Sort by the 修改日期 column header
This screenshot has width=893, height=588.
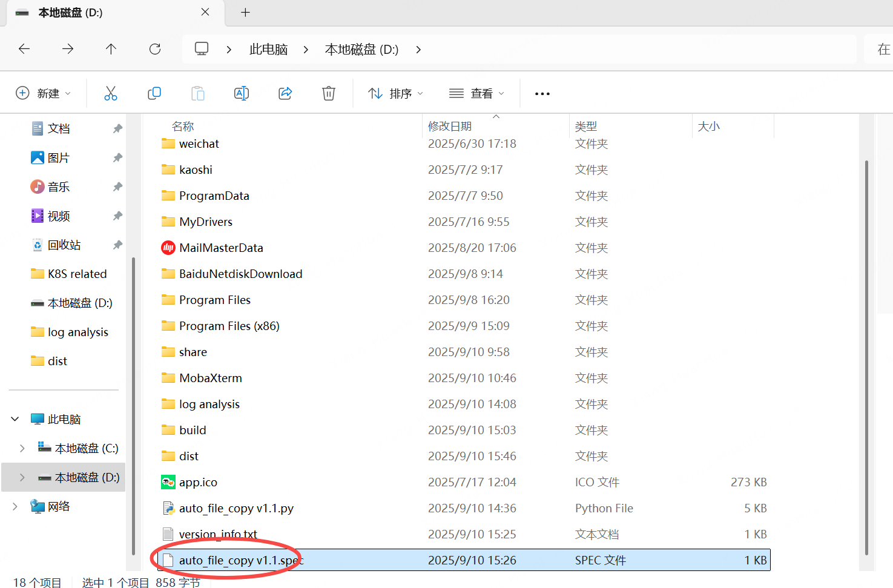point(449,126)
